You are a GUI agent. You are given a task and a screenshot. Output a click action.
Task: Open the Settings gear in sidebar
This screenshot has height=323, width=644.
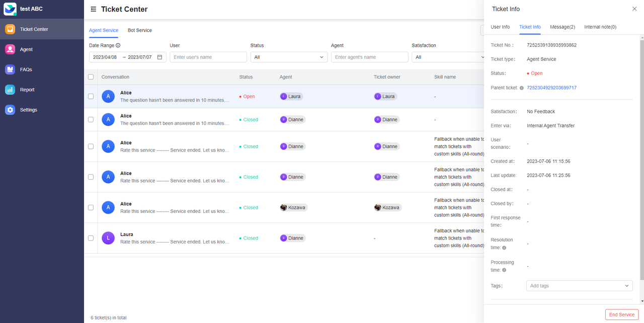(x=10, y=110)
